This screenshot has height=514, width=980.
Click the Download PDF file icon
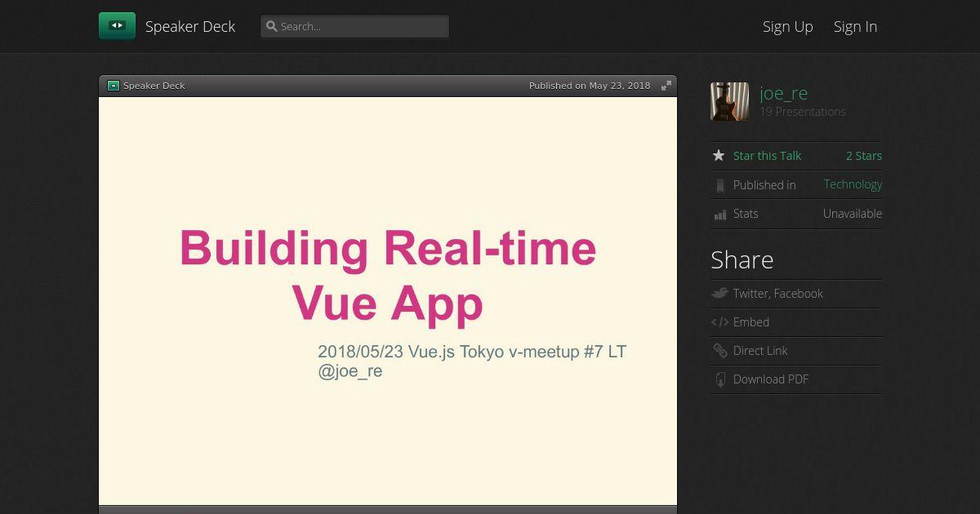click(719, 379)
